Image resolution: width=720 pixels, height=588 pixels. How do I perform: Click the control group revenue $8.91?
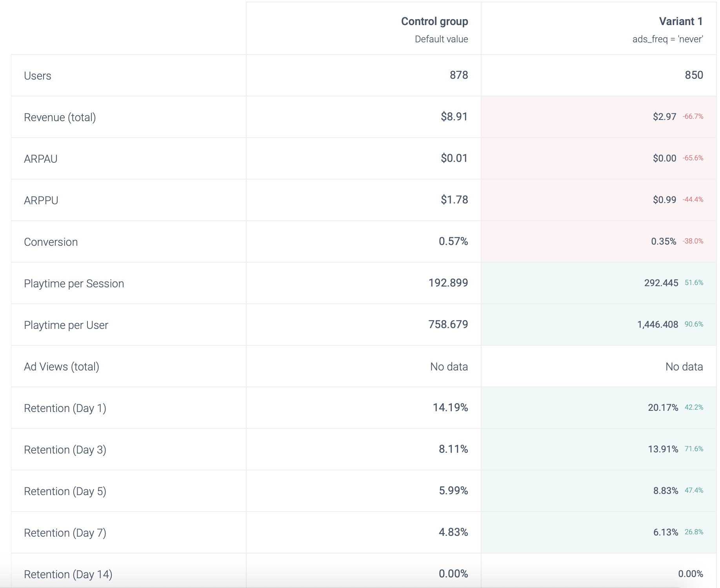click(454, 117)
